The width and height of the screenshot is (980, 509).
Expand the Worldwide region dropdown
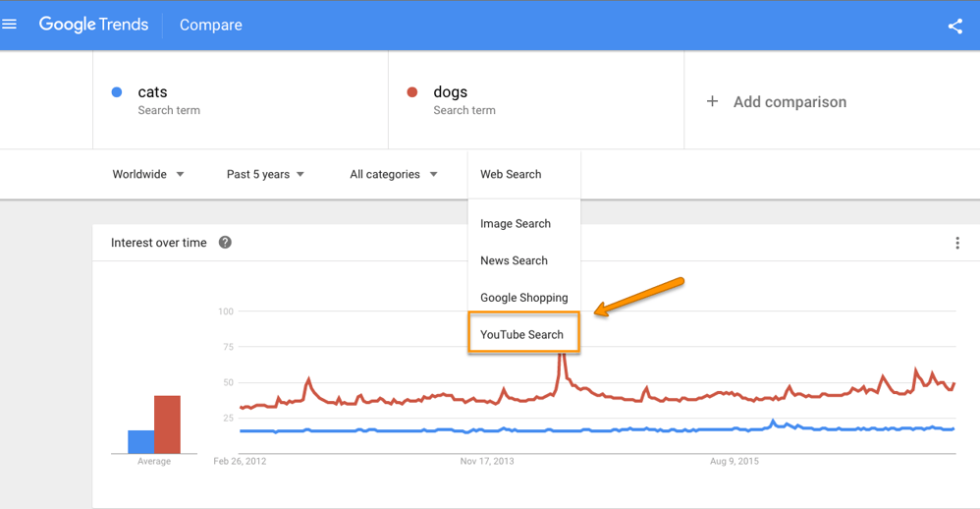click(148, 174)
